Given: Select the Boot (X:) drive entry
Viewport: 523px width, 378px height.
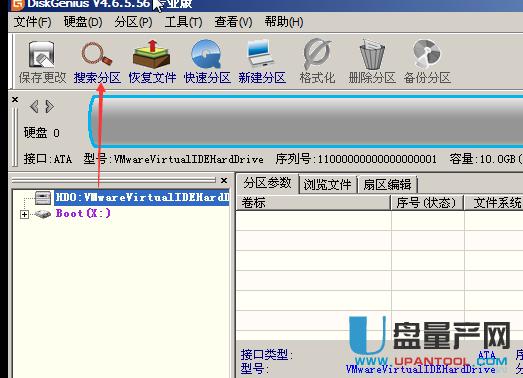Looking at the screenshot, I should [83, 214].
